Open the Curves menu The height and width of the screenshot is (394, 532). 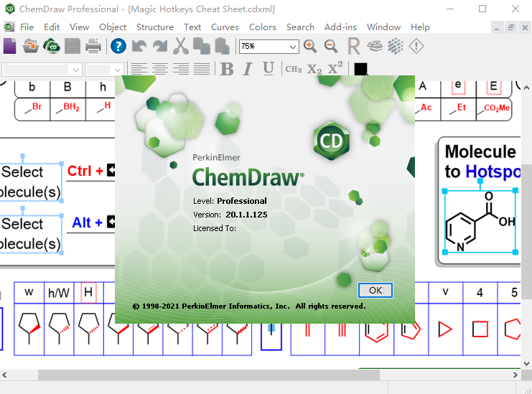pyautogui.click(x=225, y=27)
